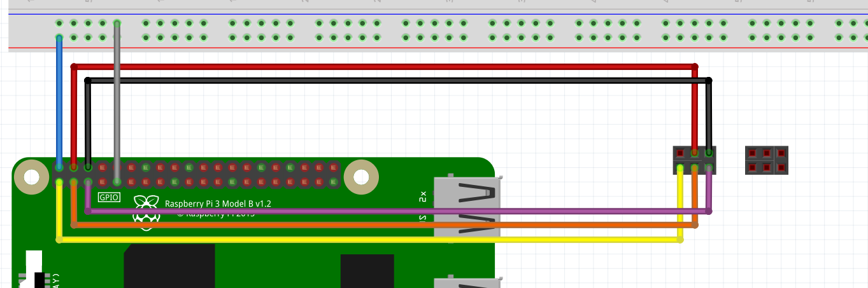Click the GPIO label on the Pi
This screenshot has height=288, width=868.
pos(109,198)
